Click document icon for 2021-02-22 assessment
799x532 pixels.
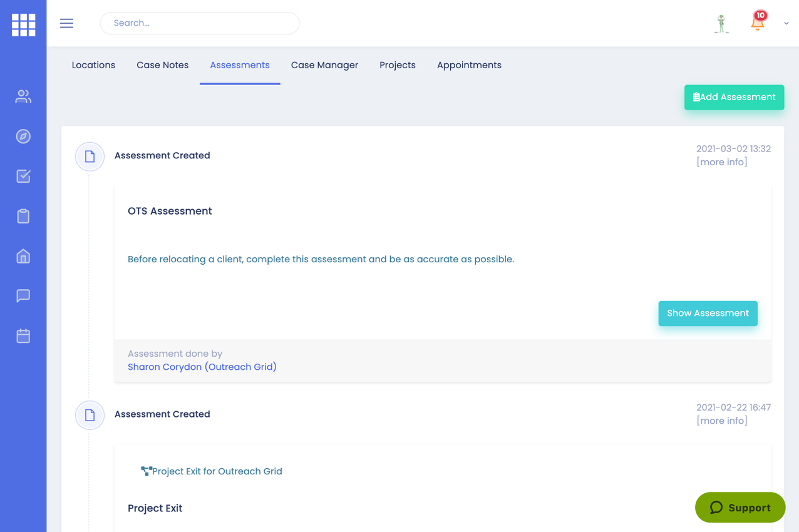(90, 415)
